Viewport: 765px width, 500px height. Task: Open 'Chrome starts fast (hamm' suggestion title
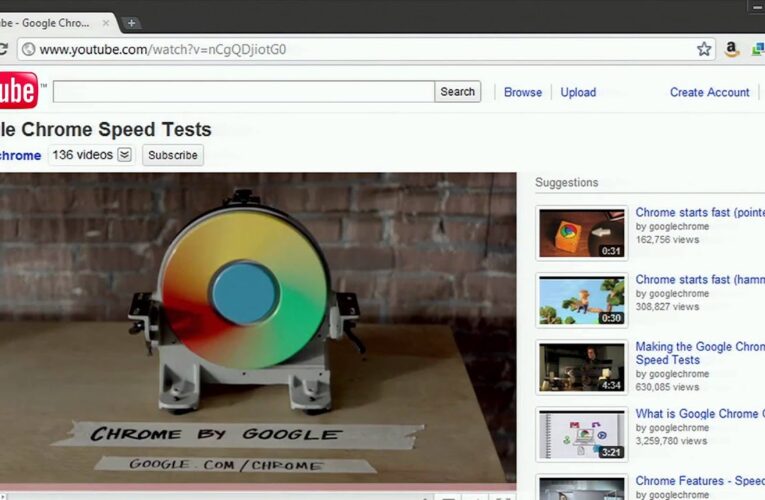tap(700, 280)
